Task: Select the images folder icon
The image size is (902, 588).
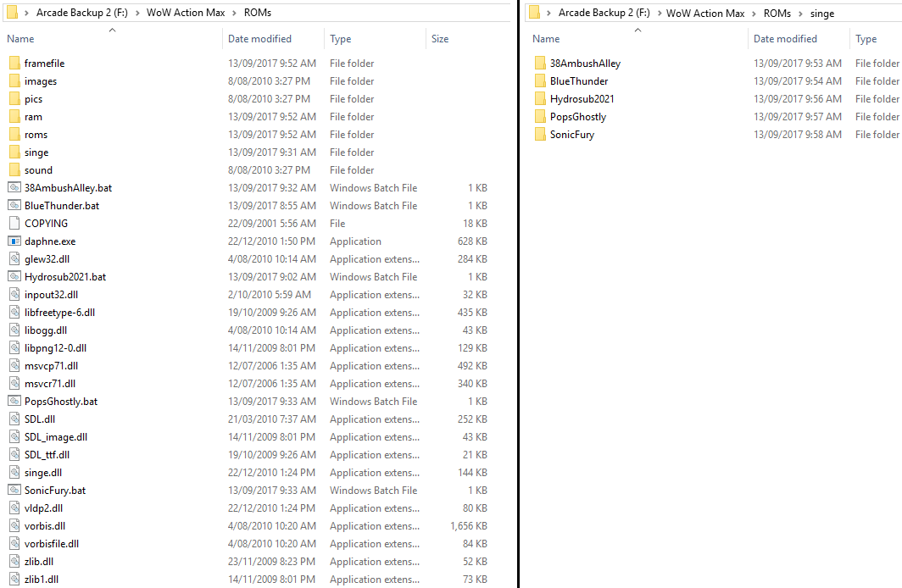Action: 14,80
